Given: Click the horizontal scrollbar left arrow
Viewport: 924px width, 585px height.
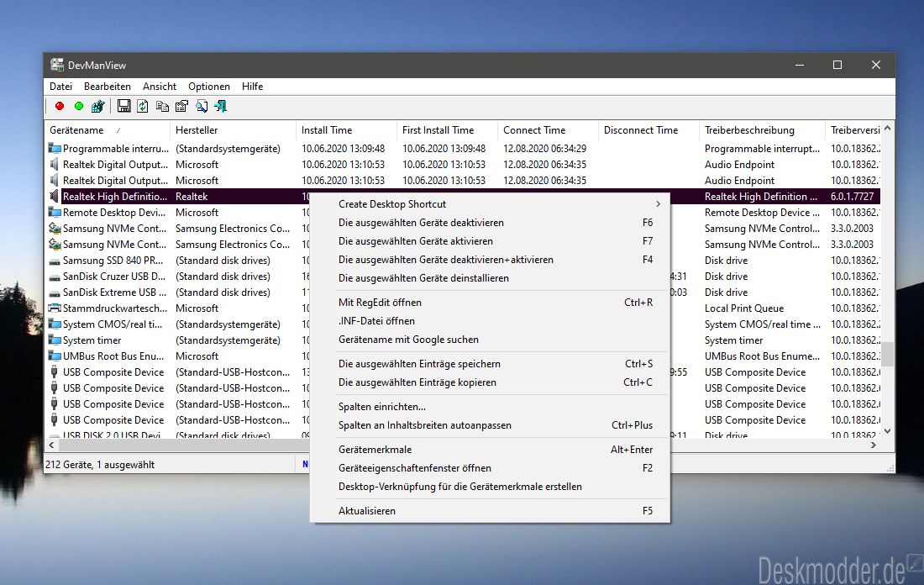Looking at the screenshot, I should pos(51,445).
